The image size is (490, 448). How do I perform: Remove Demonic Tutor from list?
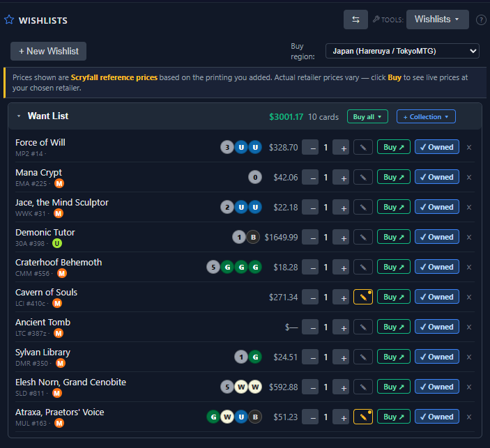coord(469,238)
